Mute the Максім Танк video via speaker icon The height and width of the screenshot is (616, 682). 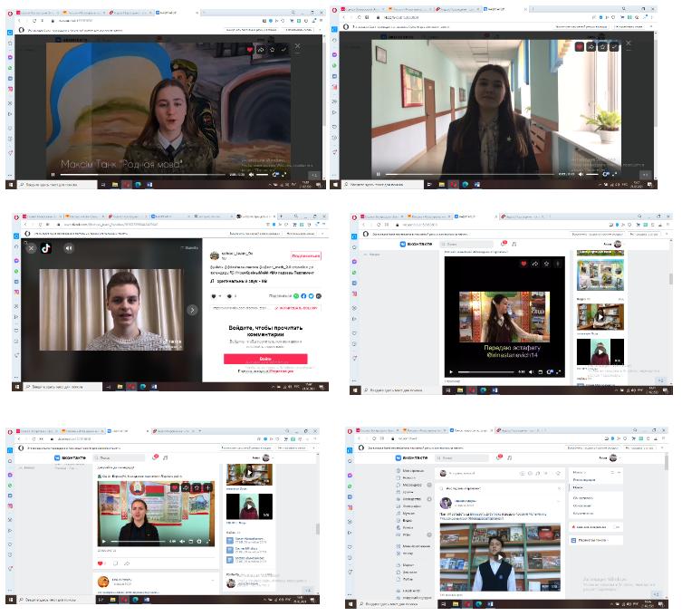[251, 175]
